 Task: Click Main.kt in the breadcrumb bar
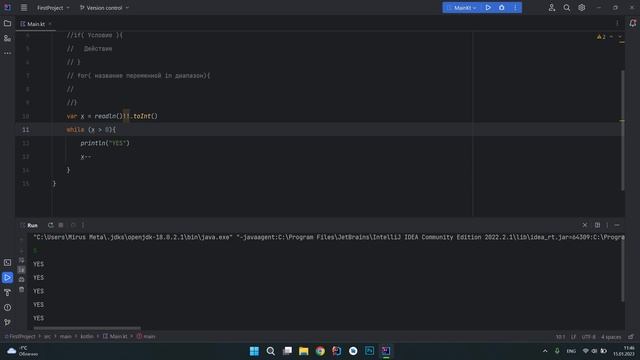(x=115, y=337)
